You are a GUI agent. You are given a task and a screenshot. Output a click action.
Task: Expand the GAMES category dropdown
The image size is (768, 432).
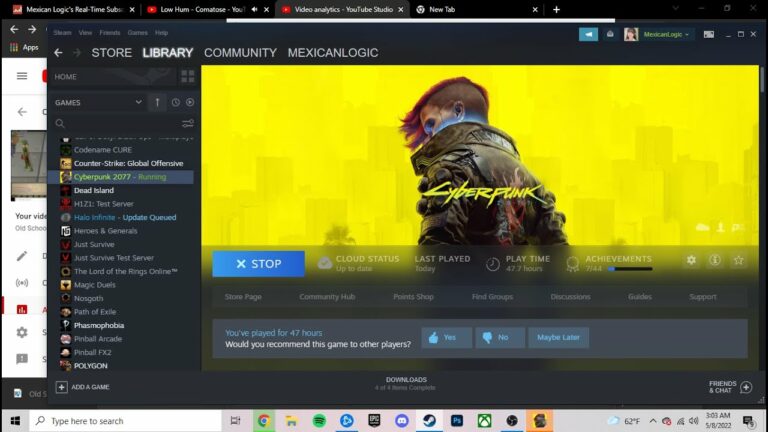click(138, 102)
